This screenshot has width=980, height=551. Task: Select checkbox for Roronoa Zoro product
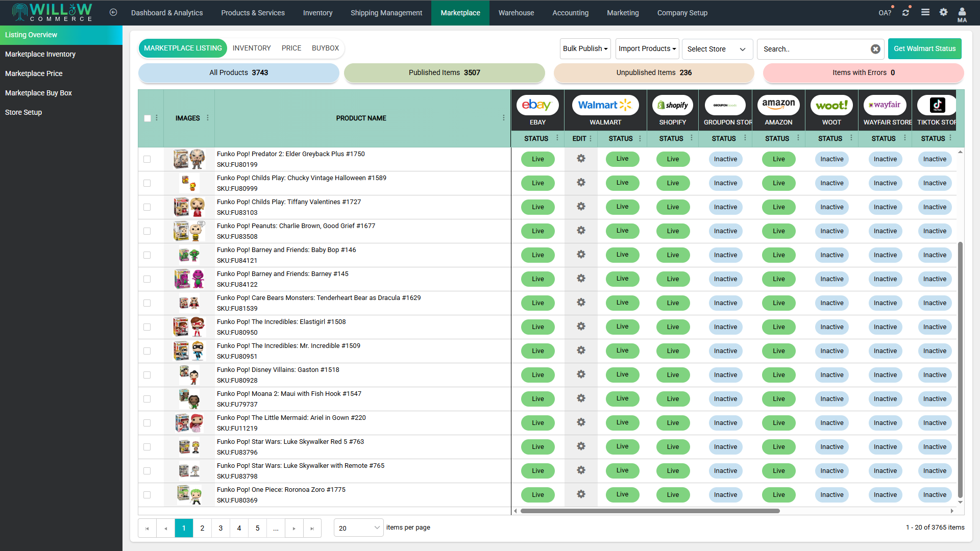pyautogui.click(x=147, y=495)
